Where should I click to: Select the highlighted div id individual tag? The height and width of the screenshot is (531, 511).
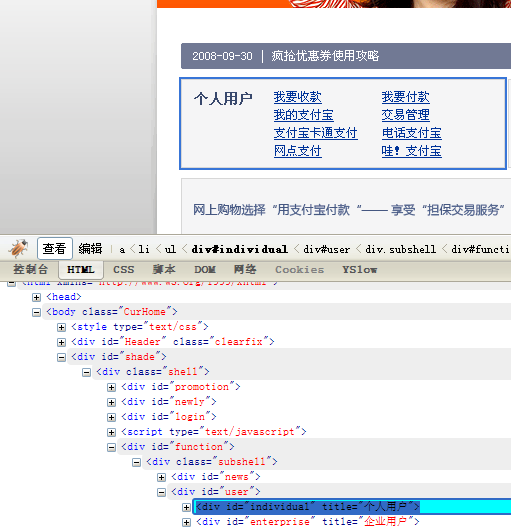(x=308, y=507)
